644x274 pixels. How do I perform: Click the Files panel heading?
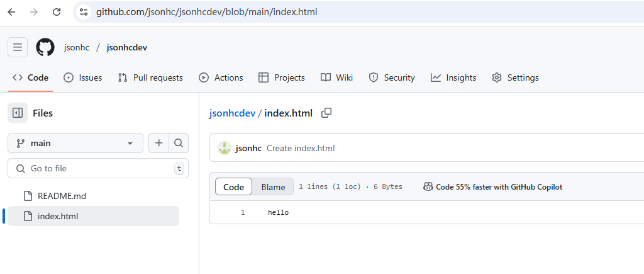pyautogui.click(x=43, y=113)
